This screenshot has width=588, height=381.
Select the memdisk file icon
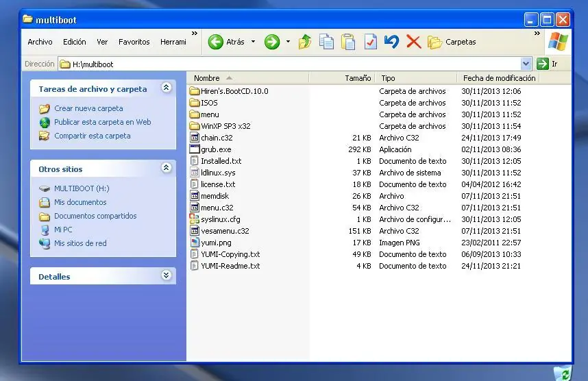194,196
